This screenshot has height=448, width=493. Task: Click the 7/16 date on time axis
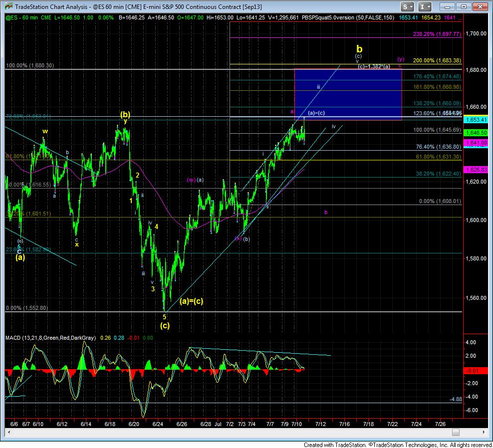344,424
